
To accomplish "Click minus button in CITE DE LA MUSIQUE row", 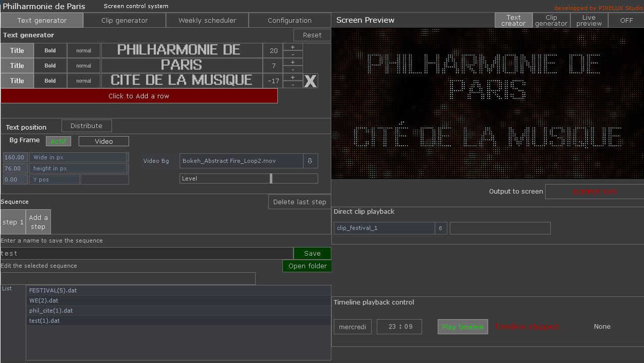I will tap(293, 85).
